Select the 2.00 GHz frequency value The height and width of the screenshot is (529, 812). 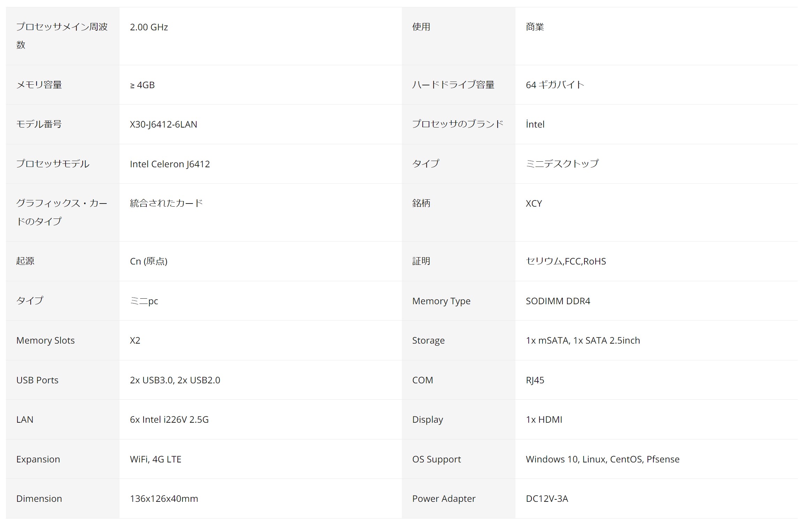click(x=149, y=27)
